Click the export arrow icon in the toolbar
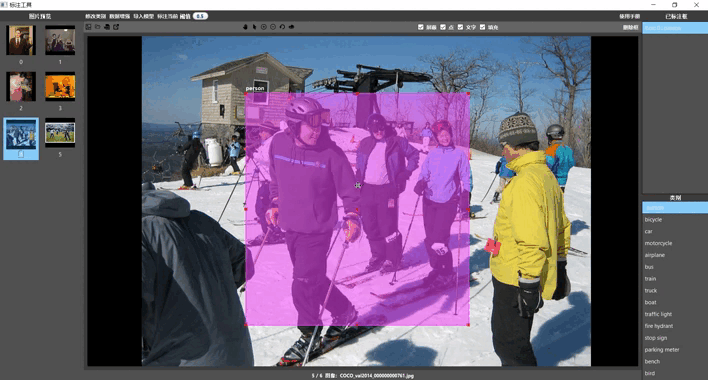 [x=116, y=27]
